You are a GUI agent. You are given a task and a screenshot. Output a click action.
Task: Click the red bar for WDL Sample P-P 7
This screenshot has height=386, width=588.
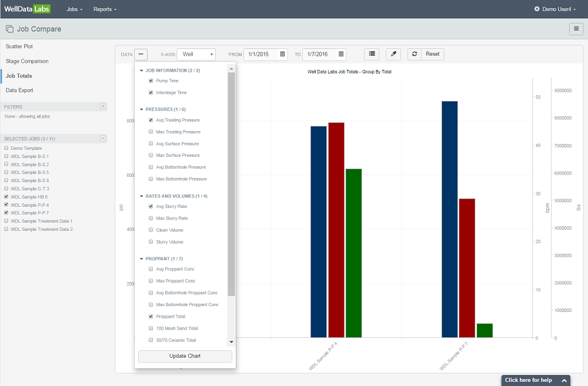coord(467,268)
